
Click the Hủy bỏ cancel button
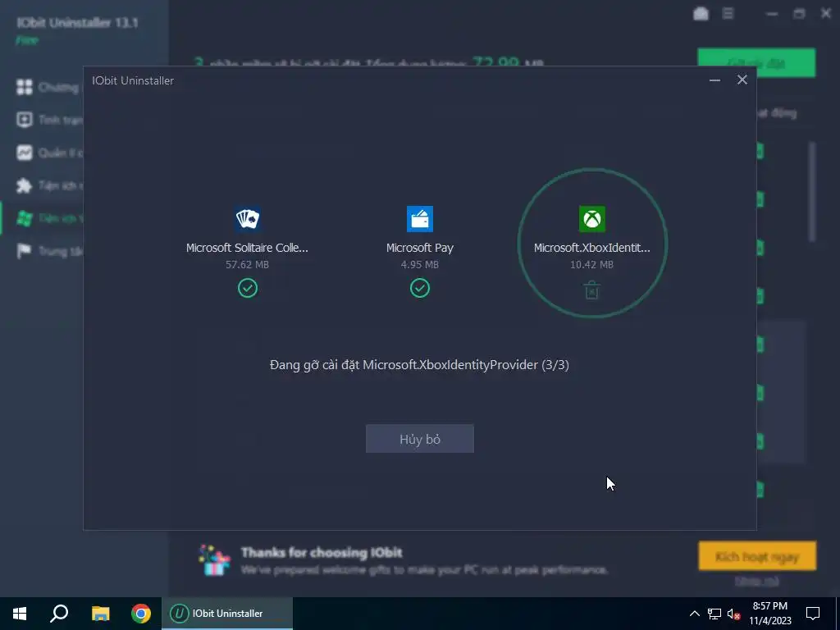(x=419, y=439)
